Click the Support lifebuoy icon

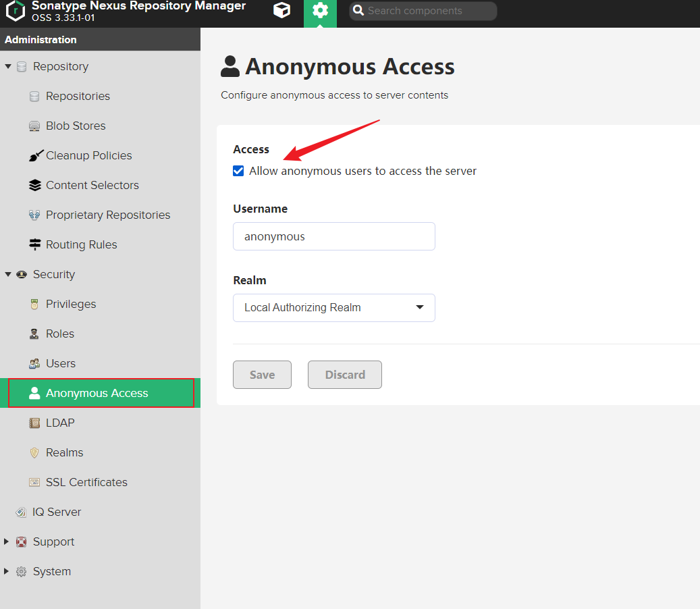tap(21, 542)
